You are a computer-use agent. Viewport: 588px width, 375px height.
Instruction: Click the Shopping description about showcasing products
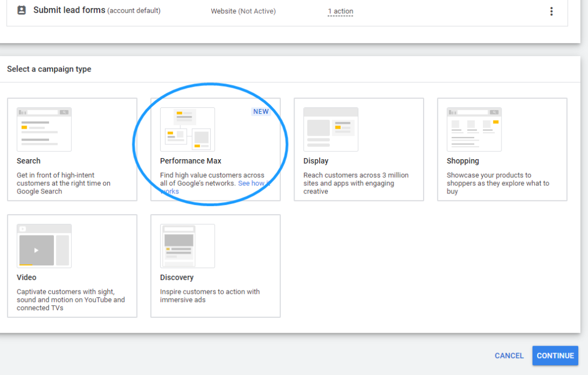point(498,183)
